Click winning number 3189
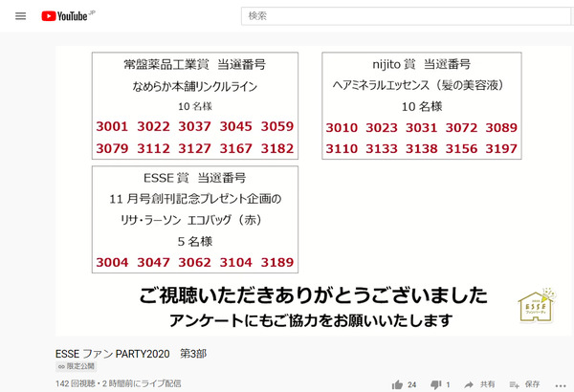Image resolution: width=574 pixels, height=392 pixels. (277, 262)
